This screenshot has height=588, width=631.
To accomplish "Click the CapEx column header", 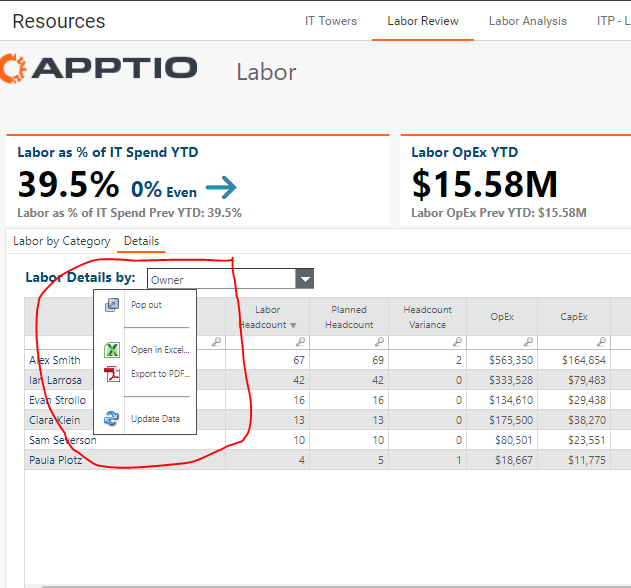I will point(573,317).
